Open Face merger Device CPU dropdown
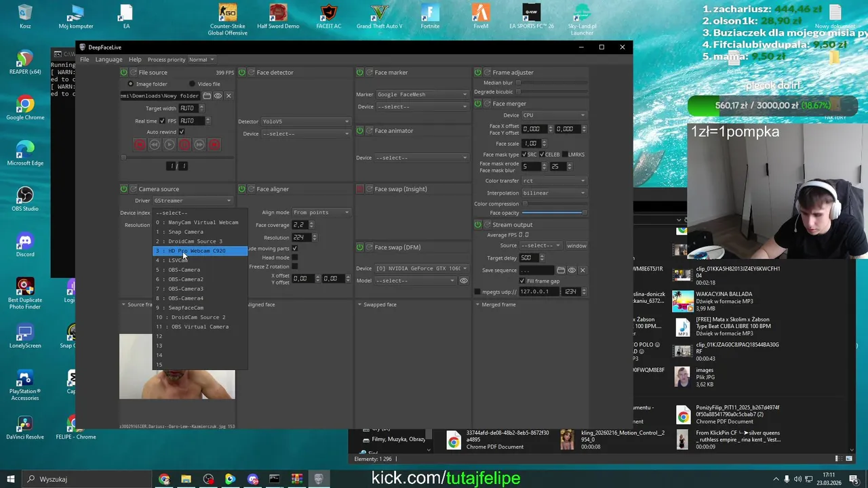 (x=554, y=115)
